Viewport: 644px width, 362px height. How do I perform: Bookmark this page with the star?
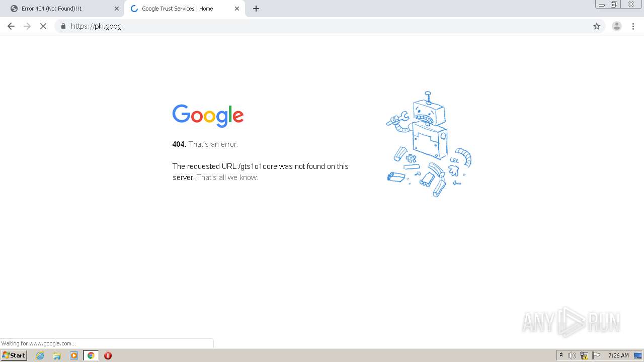click(597, 26)
